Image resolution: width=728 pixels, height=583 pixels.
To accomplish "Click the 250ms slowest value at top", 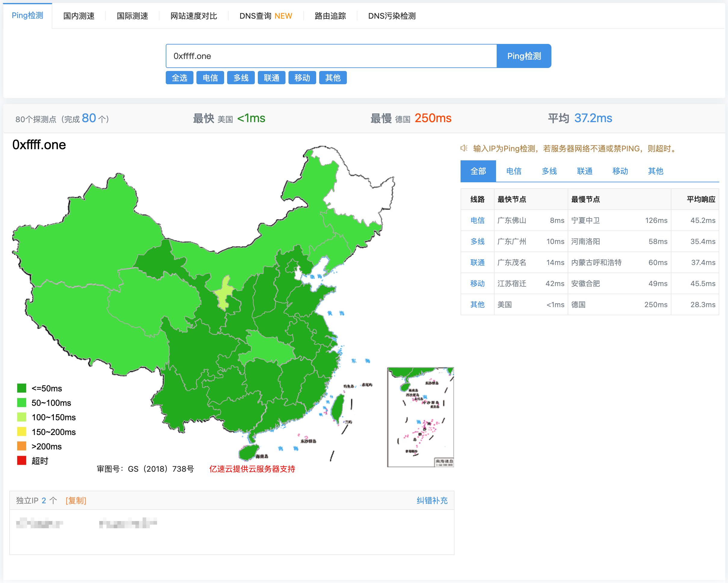I will click(433, 118).
